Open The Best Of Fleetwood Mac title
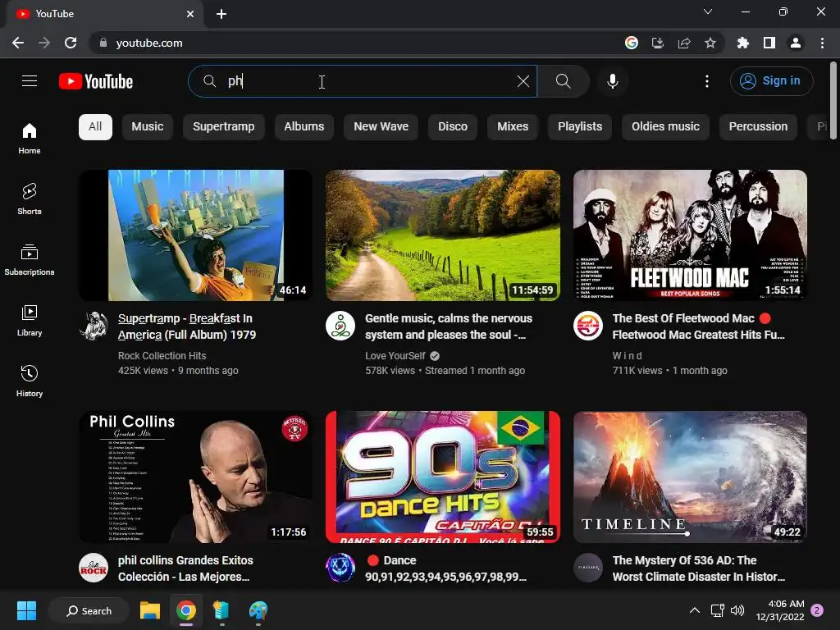This screenshot has width=840, height=630. coord(698,326)
